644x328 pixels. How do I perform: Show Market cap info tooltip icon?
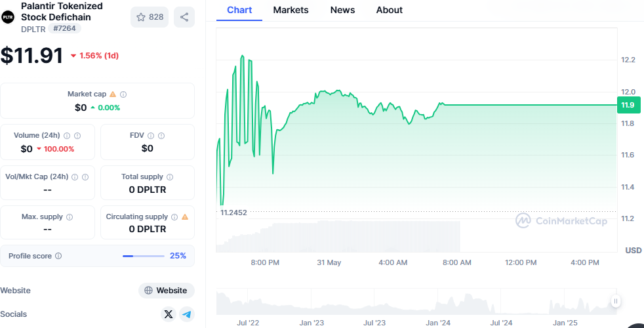[x=123, y=94]
